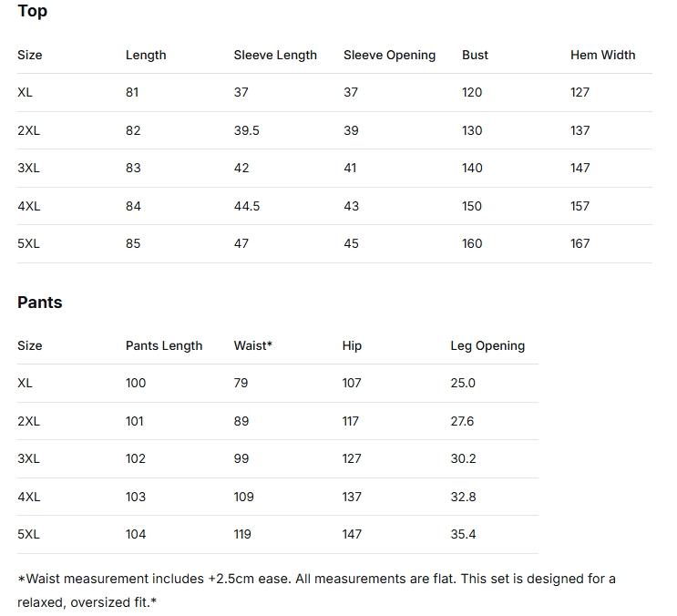The image size is (677, 616).
Task: Click the 44.5 sleeve length value
Action: point(247,206)
